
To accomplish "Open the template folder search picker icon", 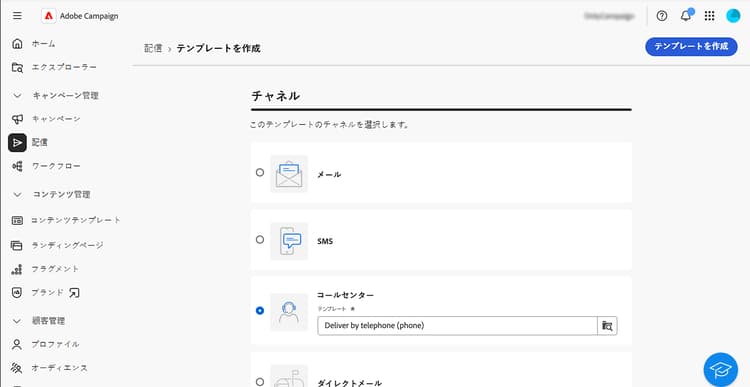I will coord(607,326).
